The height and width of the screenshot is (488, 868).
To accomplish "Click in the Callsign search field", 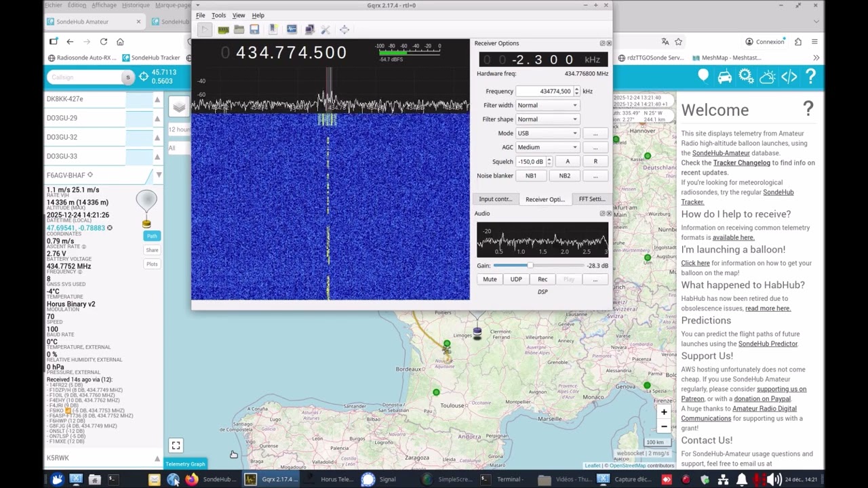I will pyautogui.click(x=83, y=77).
